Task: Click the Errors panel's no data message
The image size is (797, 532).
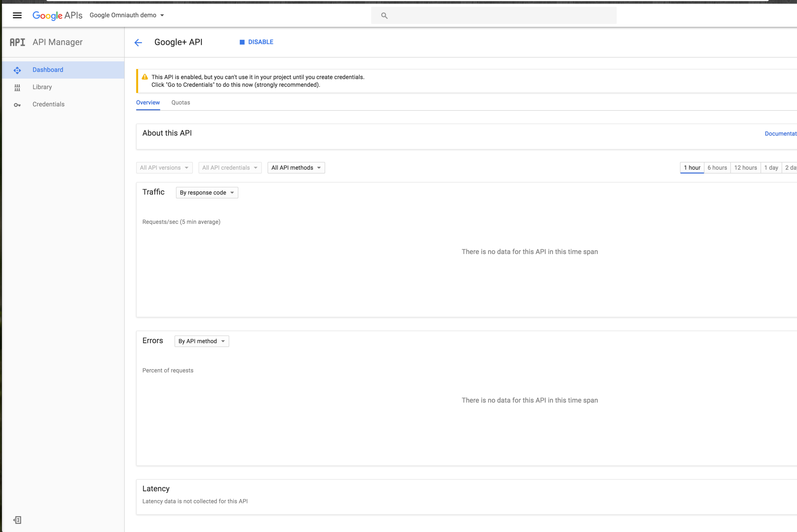Action: click(x=530, y=400)
